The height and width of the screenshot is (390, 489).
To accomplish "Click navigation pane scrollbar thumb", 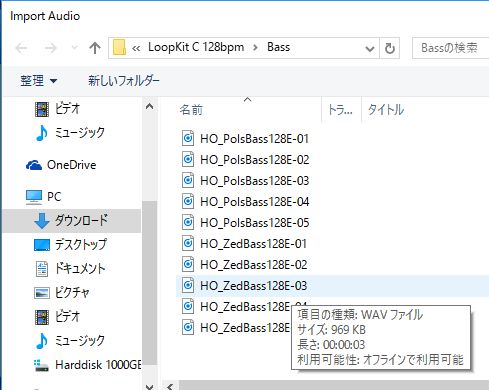I will click(x=149, y=283).
